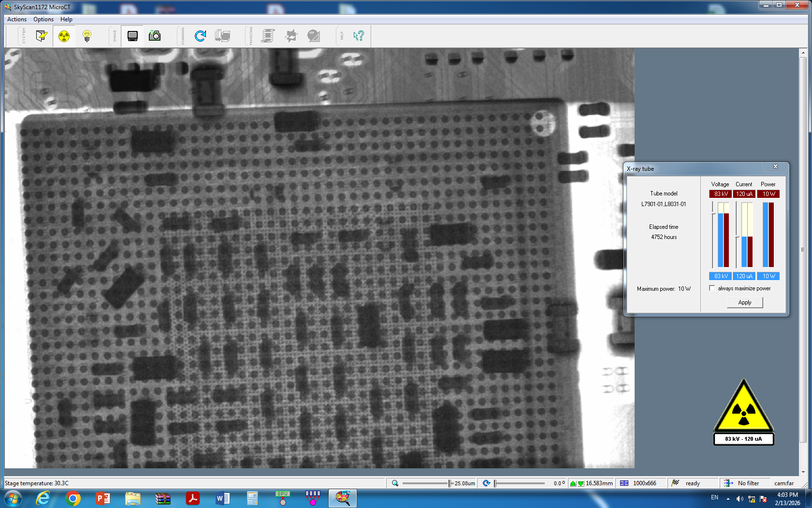Click the context help arrow icon
This screenshot has width=812, height=508.
pos(358,36)
